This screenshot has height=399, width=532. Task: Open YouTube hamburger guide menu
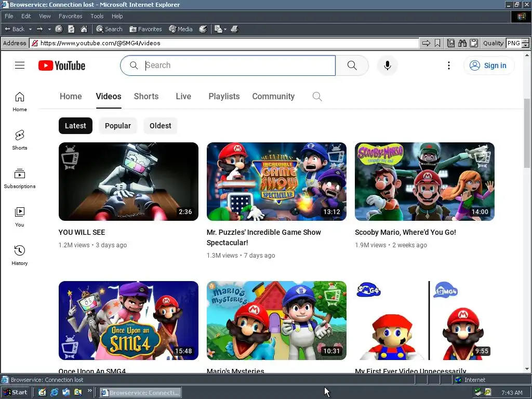click(x=20, y=65)
